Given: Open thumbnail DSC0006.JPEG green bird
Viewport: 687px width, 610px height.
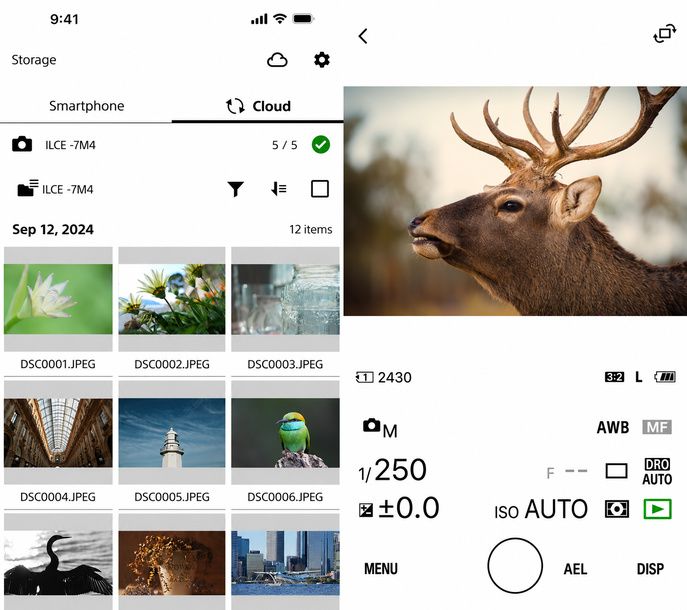Looking at the screenshot, I should [x=285, y=433].
